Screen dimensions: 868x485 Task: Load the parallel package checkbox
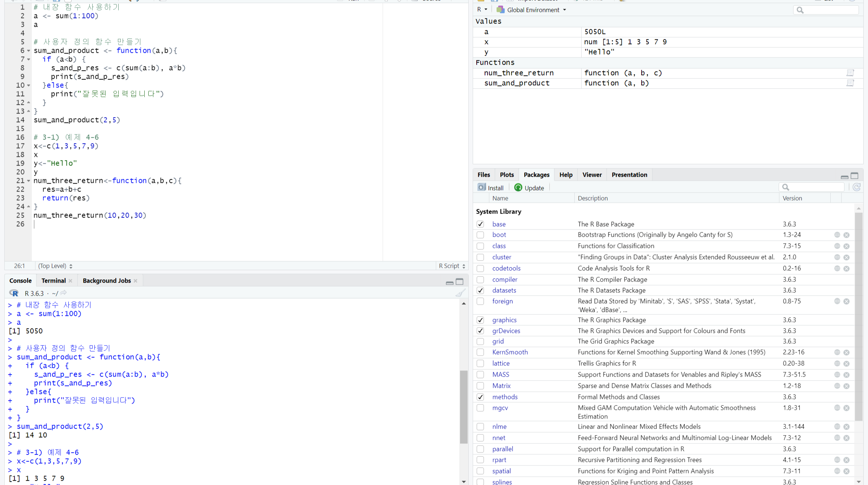(x=480, y=449)
